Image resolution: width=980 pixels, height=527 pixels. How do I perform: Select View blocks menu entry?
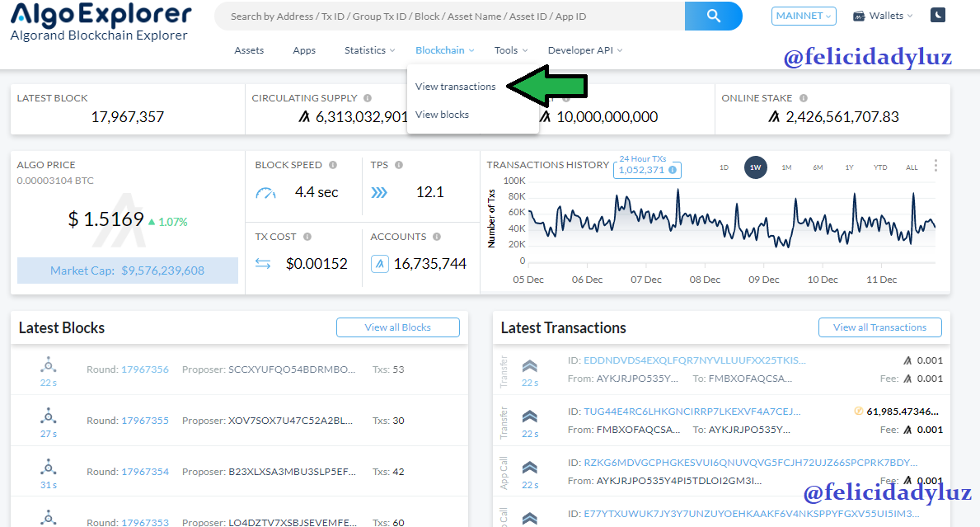pyautogui.click(x=442, y=115)
